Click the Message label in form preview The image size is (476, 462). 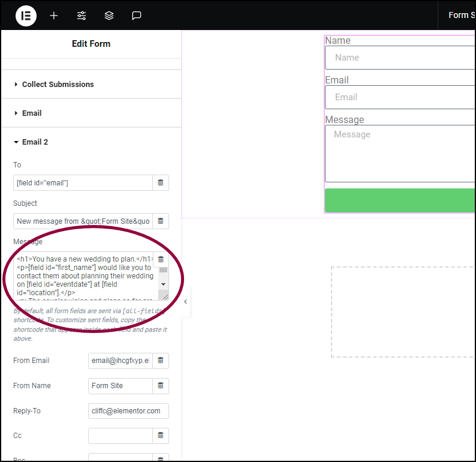pyautogui.click(x=344, y=119)
